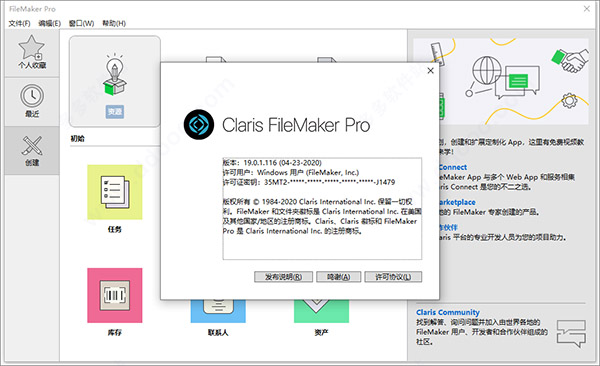
Task: Choose the 联系人 contacts template tile
Action: (218, 311)
